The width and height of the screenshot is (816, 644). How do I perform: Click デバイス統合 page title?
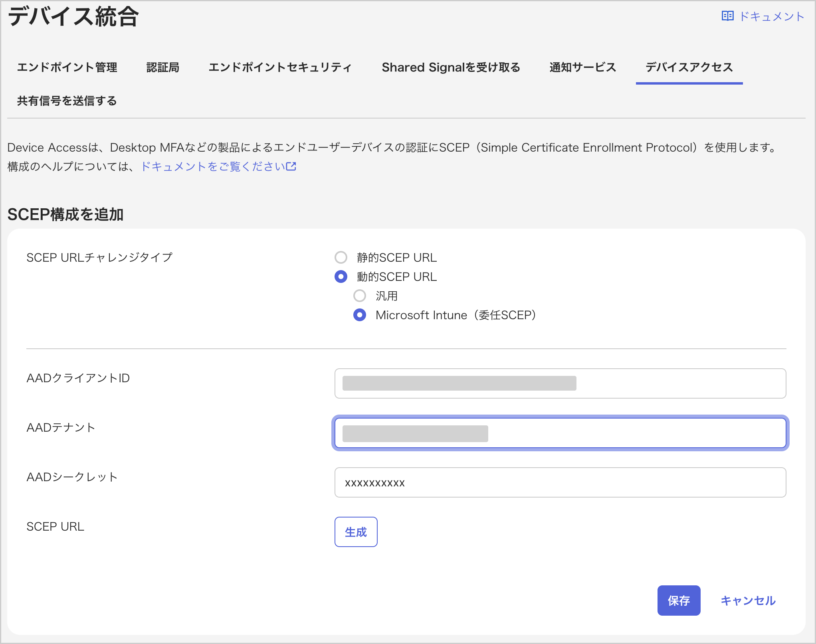[73, 17]
